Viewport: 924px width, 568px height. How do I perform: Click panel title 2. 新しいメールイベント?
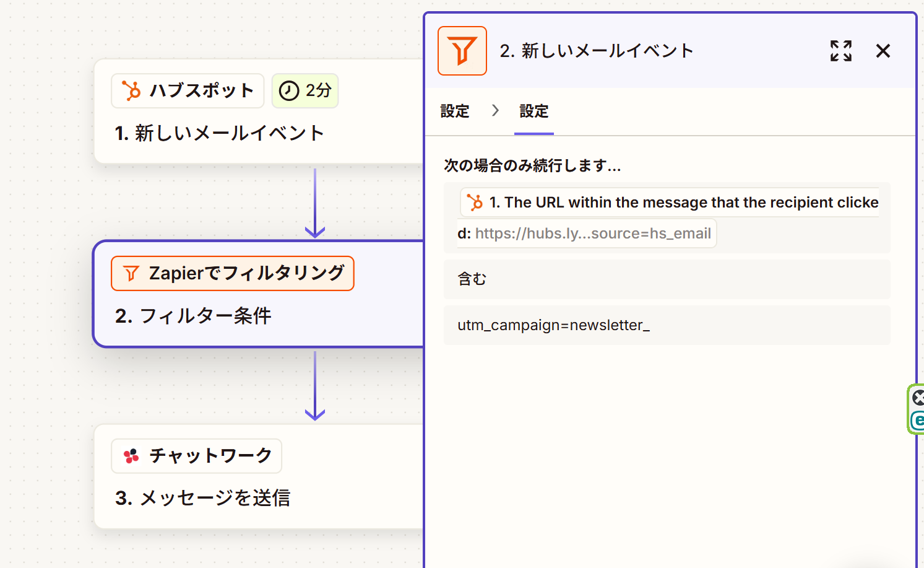tap(597, 51)
